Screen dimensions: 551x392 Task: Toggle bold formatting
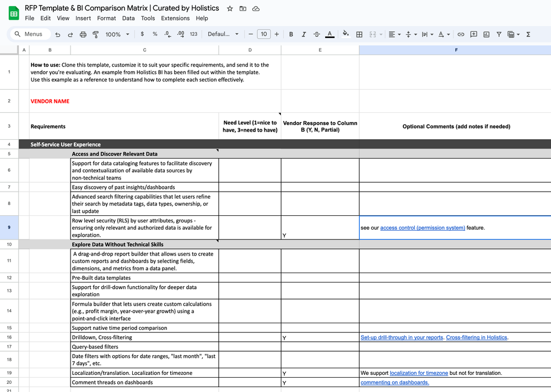(291, 34)
